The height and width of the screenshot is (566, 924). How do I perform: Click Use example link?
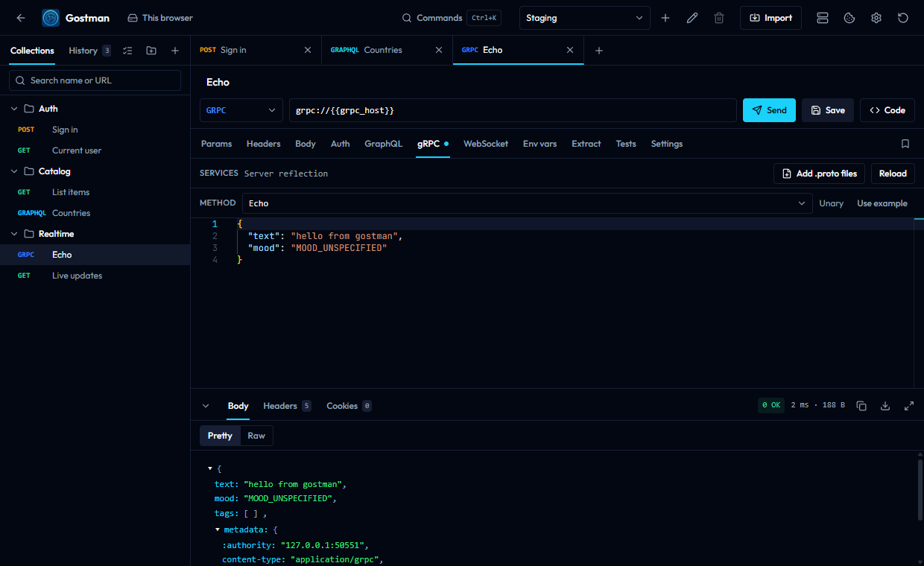pos(882,203)
